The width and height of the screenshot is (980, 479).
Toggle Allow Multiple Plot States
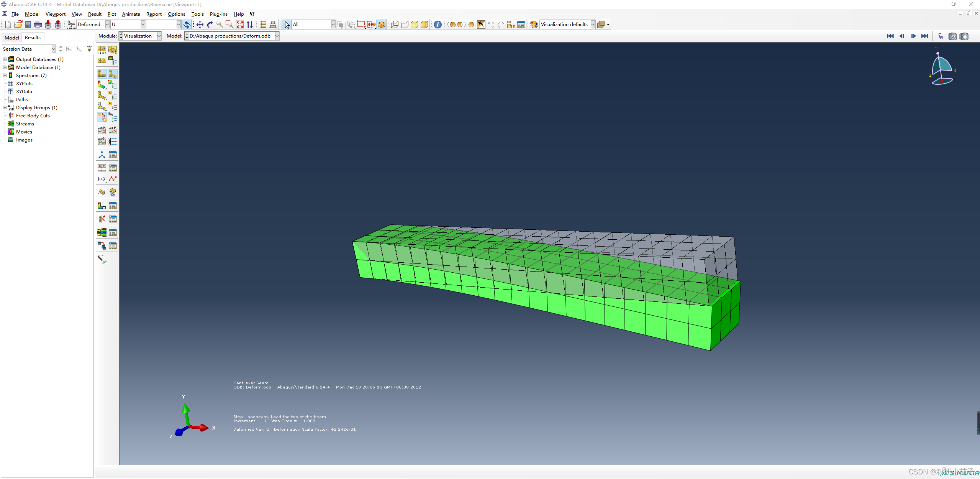click(102, 117)
